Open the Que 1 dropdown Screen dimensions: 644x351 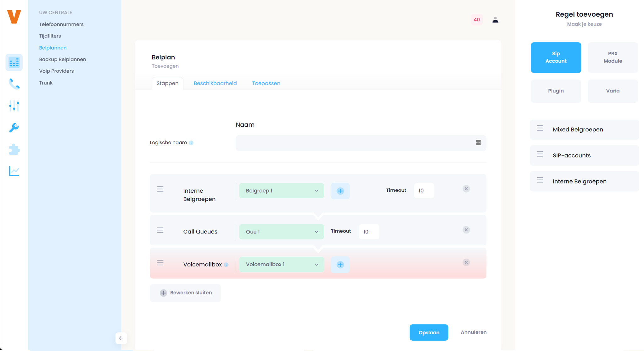click(x=281, y=232)
